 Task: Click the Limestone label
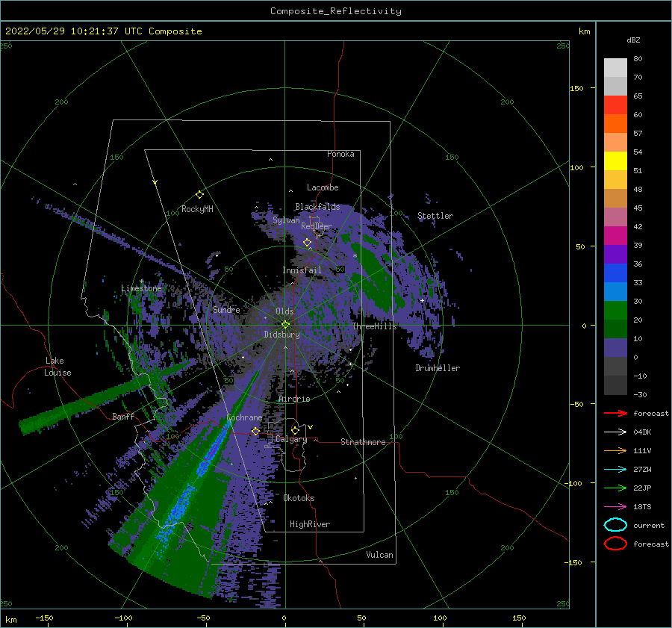[141, 288]
